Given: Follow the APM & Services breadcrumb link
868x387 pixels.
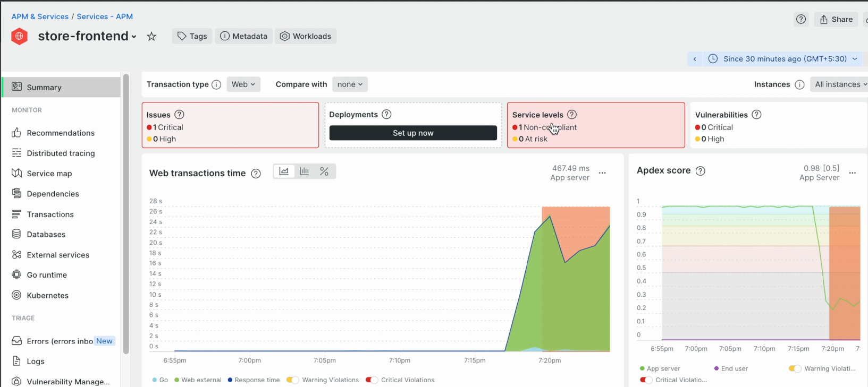Looking at the screenshot, I should pos(40,16).
